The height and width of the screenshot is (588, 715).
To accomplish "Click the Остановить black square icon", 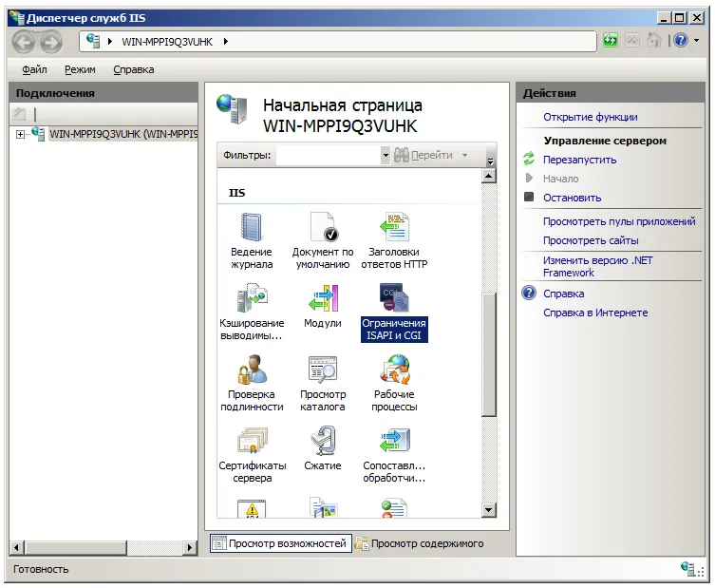I will (x=529, y=197).
